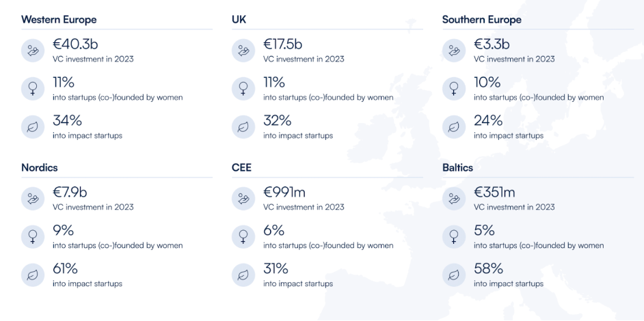
Task: Click the Baltics female symbol icon
Action: click(x=454, y=237)
